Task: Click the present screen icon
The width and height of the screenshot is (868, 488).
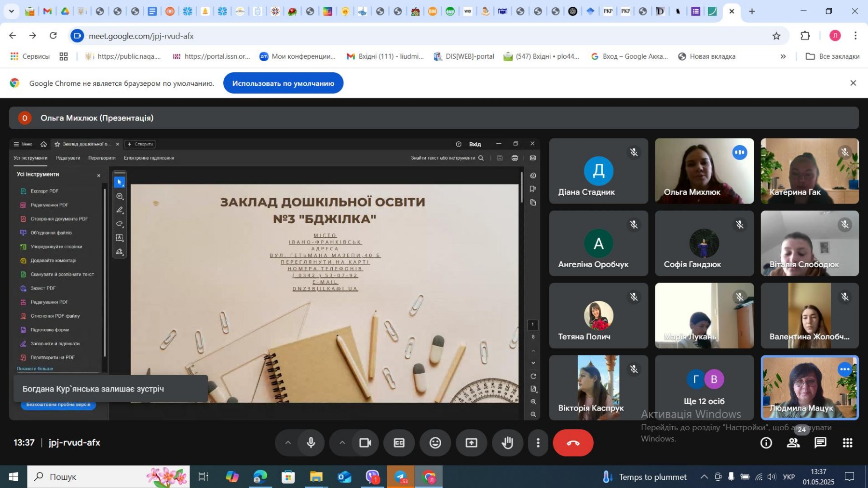Action: (x=471, y=443)
